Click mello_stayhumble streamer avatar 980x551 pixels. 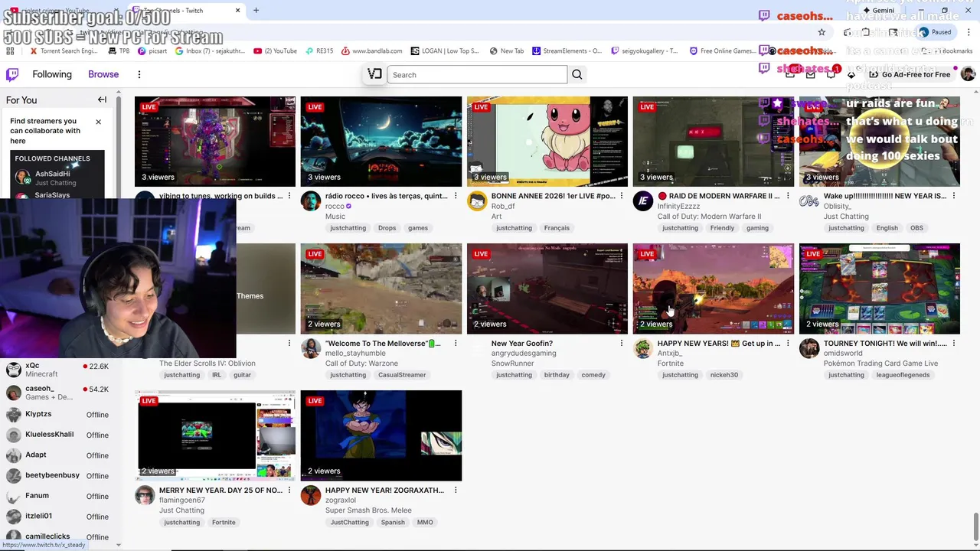311,348
